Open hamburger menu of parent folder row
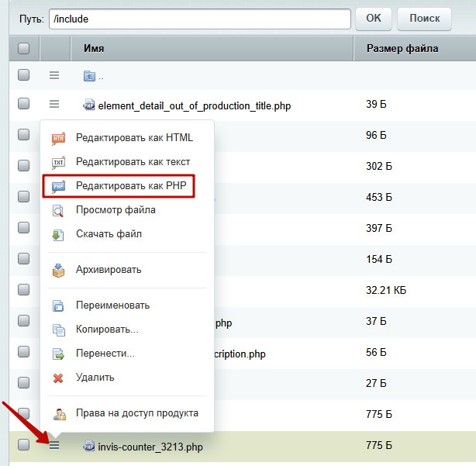The width and height of the screenshot is (476, 466). click(54, 75)
